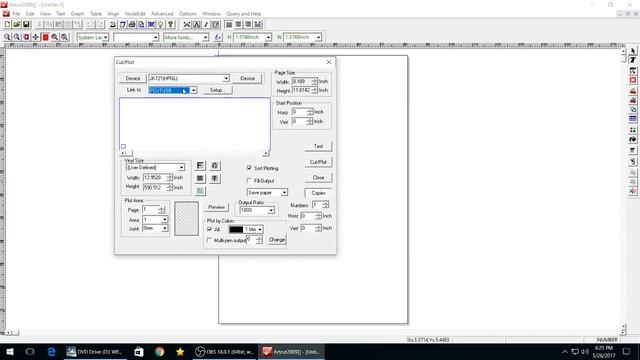
Task: Click the overlapping circles tool in right toolbar
Action: click(633, 109)
